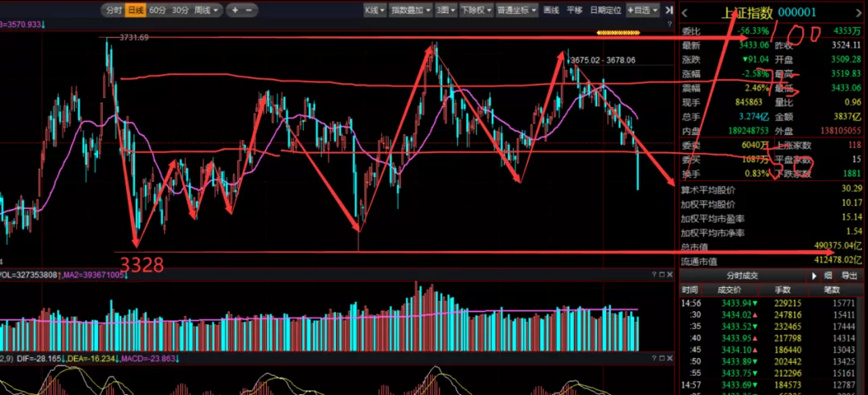Zoom out the chart with minus button
868x395 pixels.
point(248,10)
